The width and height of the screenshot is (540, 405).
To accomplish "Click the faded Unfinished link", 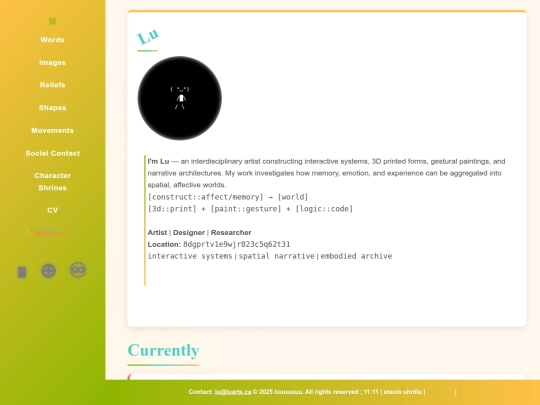I will (x=51, y=232).
